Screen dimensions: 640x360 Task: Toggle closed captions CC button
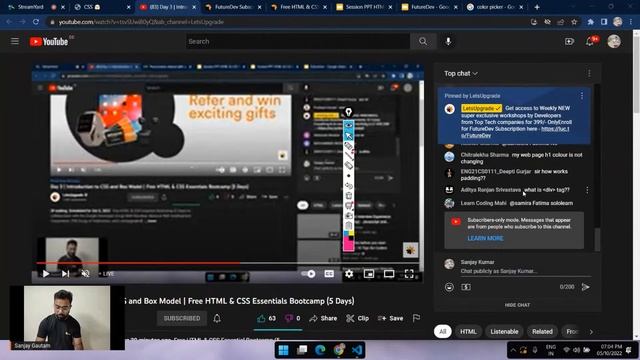click(329, 273)
